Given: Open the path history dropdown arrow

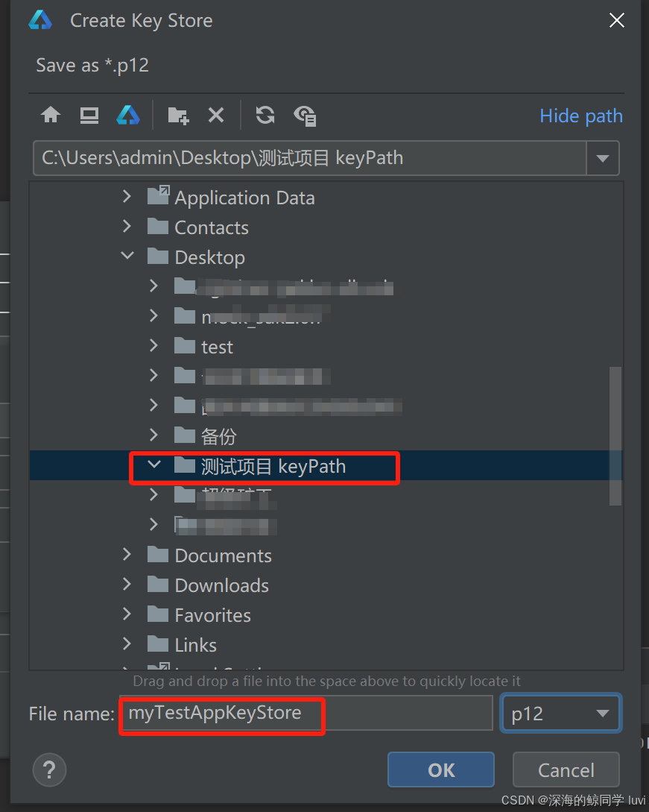Looking at the screenshot, I should pyautogui.click(x=602, y=159).
